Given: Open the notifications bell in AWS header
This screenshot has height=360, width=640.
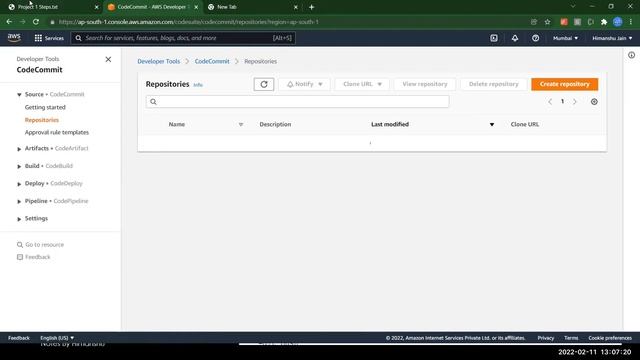Looking at the screenshot, I should [x=515, y=38].
